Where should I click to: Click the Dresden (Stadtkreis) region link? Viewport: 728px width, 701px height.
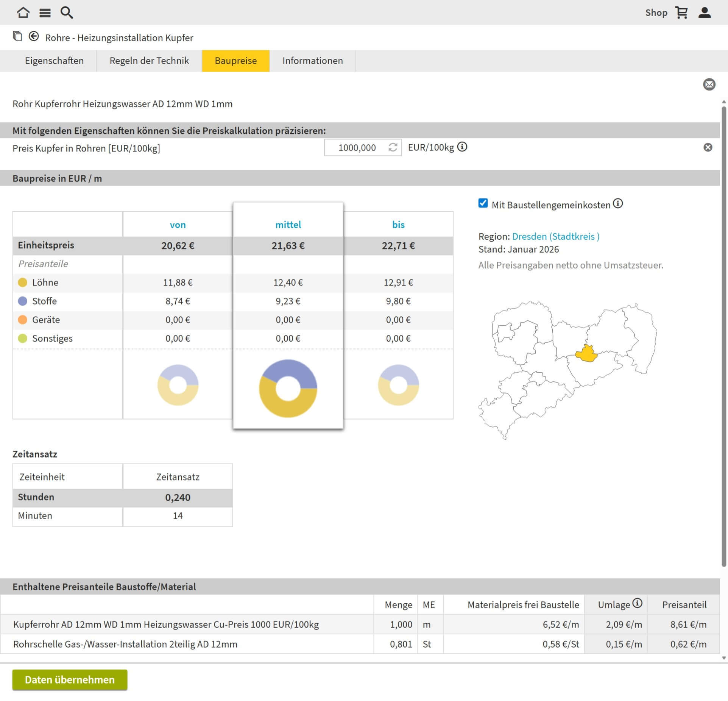(555, 236)
